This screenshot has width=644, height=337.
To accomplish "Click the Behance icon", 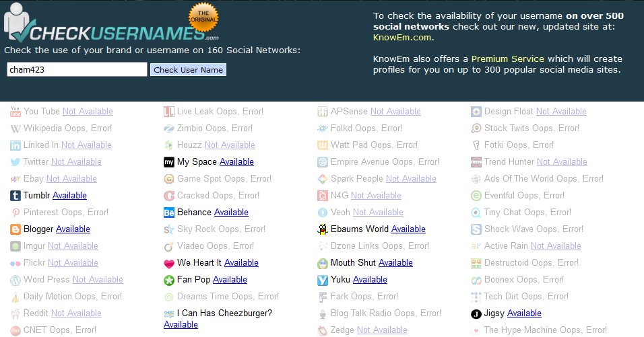I will point(169,213).
